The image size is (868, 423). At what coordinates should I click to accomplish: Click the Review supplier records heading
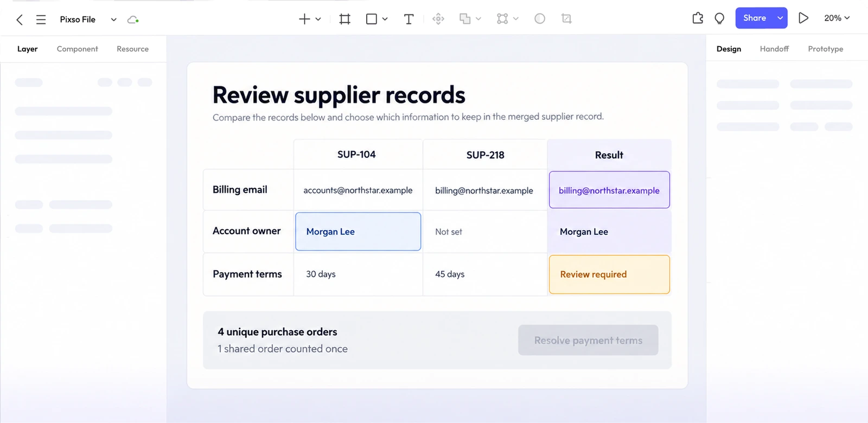pos(339,95)
